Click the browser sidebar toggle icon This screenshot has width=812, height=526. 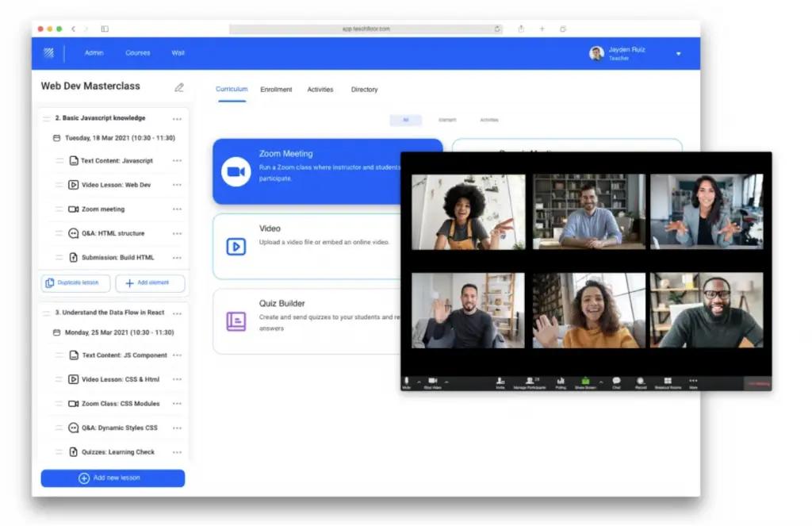coord(105,29)
